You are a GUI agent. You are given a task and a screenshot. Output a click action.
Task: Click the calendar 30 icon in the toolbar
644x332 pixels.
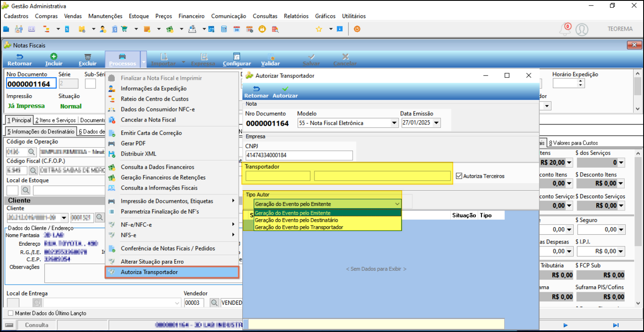(x=237, y=29)
